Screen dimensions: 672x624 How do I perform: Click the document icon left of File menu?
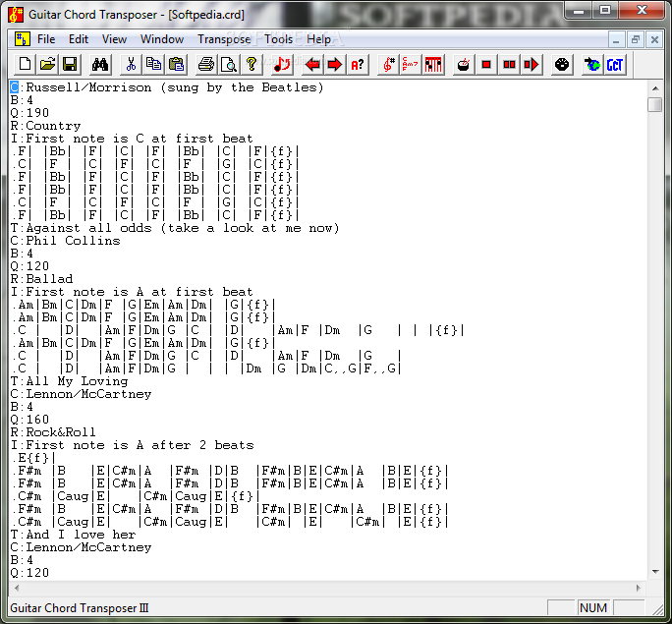(22, 39)
